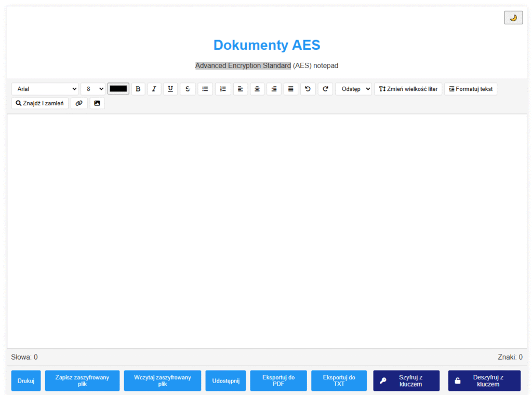
Task: Click Szyfruj z kluczem button
Action: tap(406, 380)
